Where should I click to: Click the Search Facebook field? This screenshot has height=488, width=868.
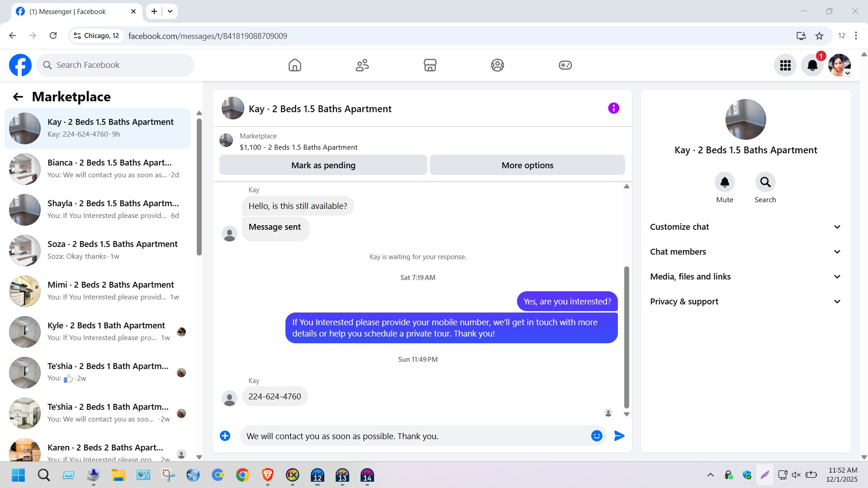pyautogui.click(x=115, y=65)
